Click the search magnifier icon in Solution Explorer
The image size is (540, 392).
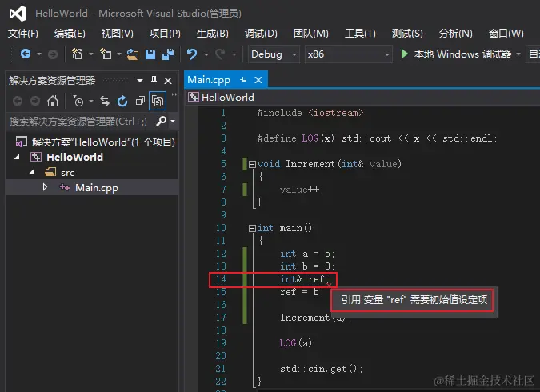coord(161,121)
